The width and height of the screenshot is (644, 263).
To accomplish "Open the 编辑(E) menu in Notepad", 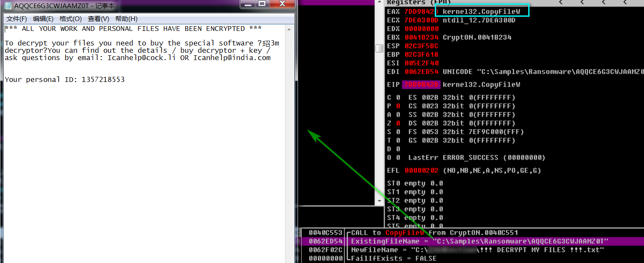I will click(x=43, y=19).
